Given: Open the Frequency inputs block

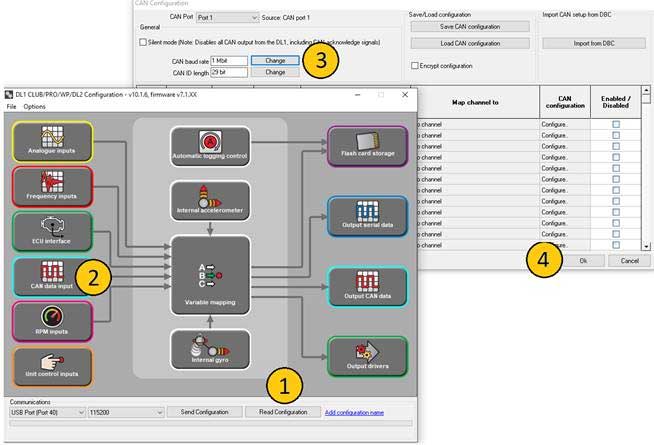Looking at the screenshot, I should tap(51, 186).
